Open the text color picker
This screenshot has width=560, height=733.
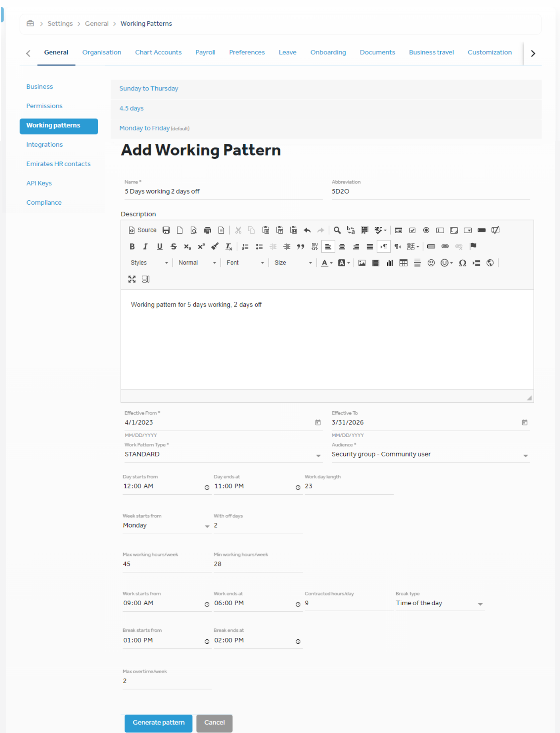click(327, 263)
